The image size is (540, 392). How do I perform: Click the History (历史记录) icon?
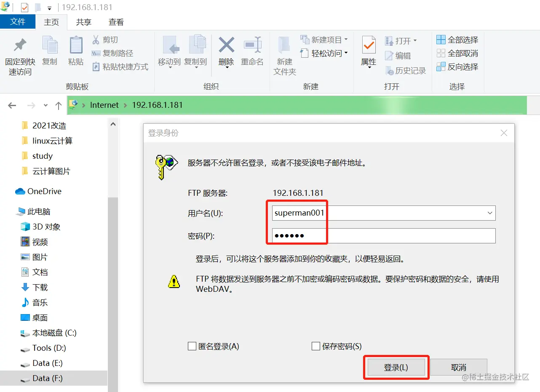tap(389, 70)
